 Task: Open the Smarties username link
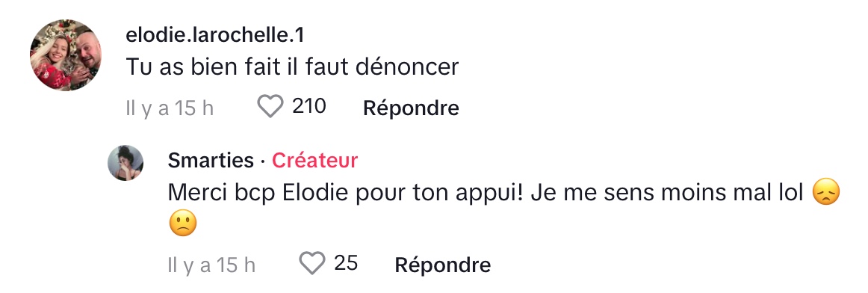[x=211, y=160]
